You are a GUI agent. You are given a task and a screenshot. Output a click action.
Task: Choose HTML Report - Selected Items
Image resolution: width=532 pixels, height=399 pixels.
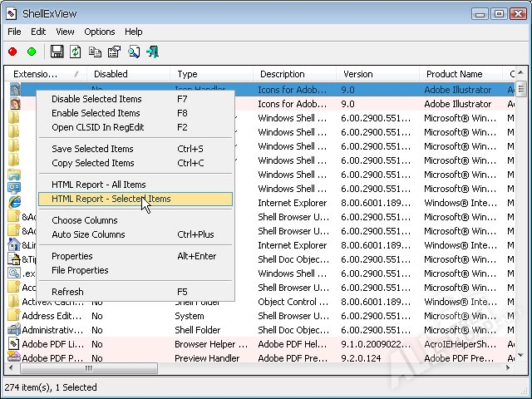(111, 199)
